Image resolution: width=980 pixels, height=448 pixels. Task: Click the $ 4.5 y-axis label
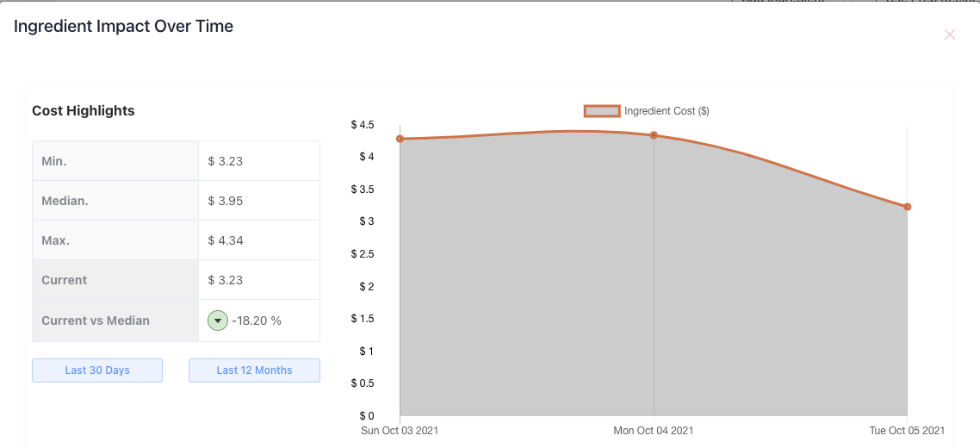[x=363, y=125]
